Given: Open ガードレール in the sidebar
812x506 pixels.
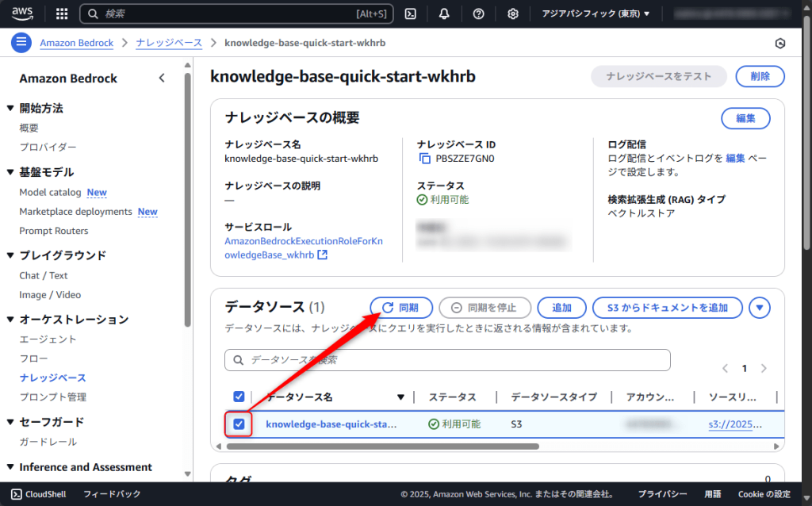Looking at the screenshot, I should coord(48,442).
